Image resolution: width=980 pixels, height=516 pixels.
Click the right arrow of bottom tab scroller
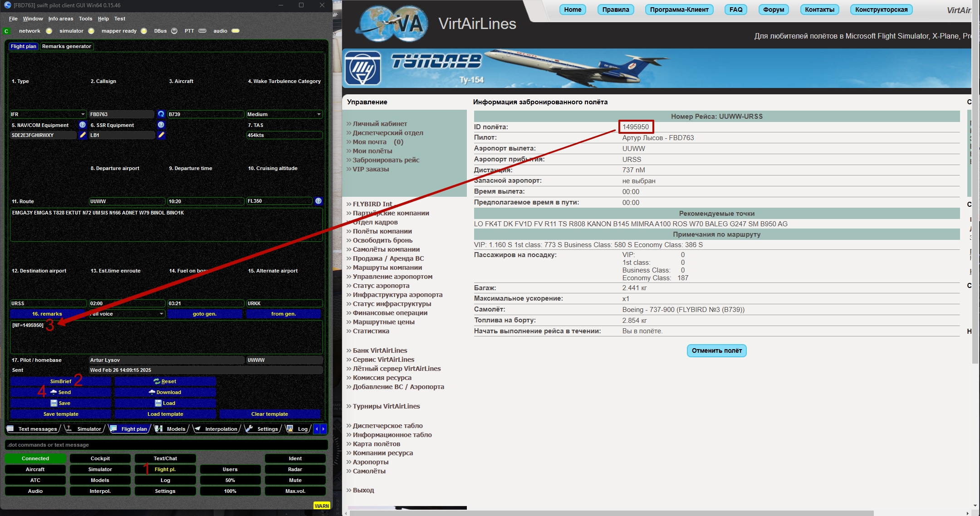323,428
